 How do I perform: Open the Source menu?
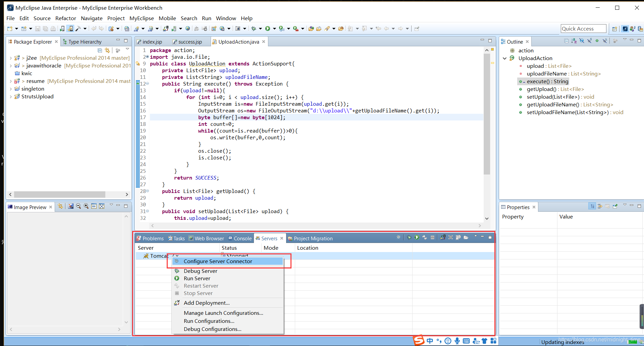click(x=42, y=18)
